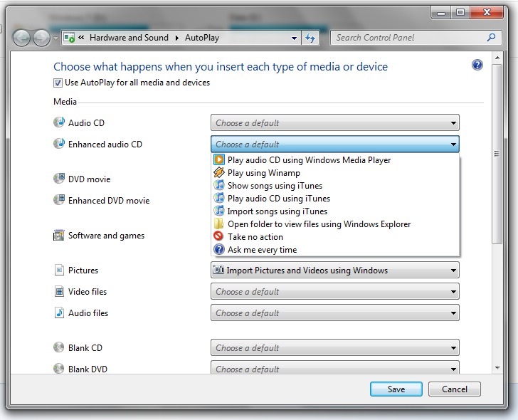The image size is (518, 420).
Task: Open the Pictures default action dropdown
Action: (x=334, y=271)
